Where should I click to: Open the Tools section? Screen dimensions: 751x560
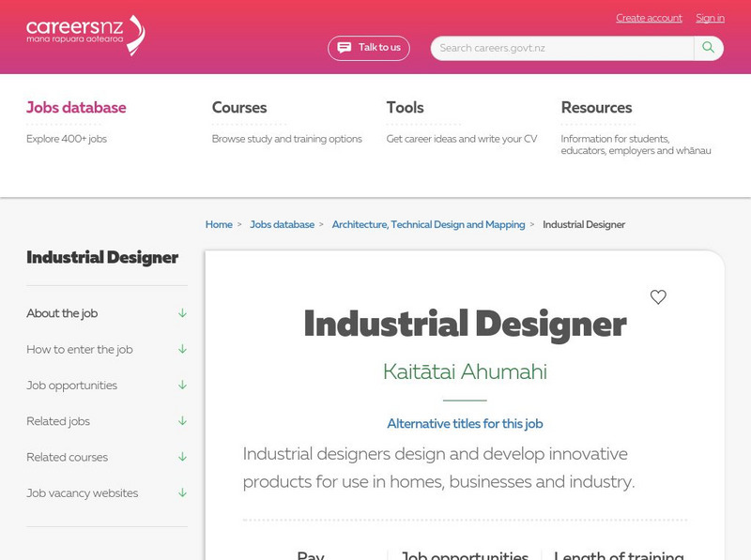click(403, 108)
